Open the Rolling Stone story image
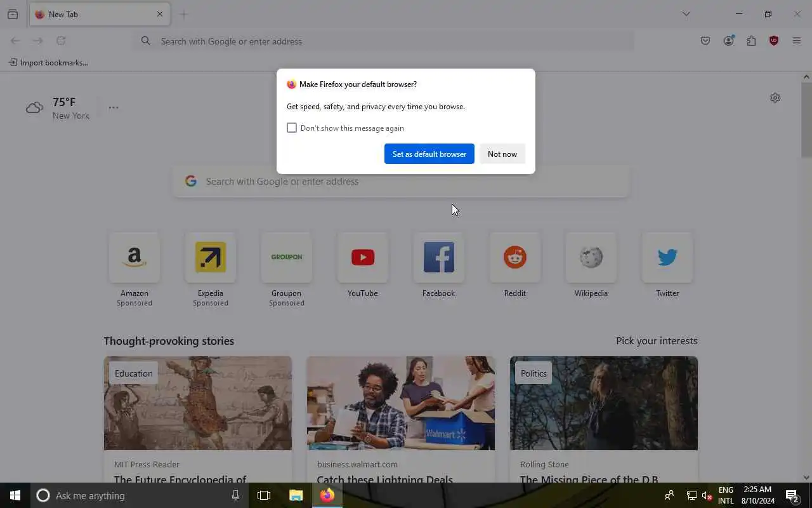The height and width of the screenshot is (508, 812). (x=604, y=403)
